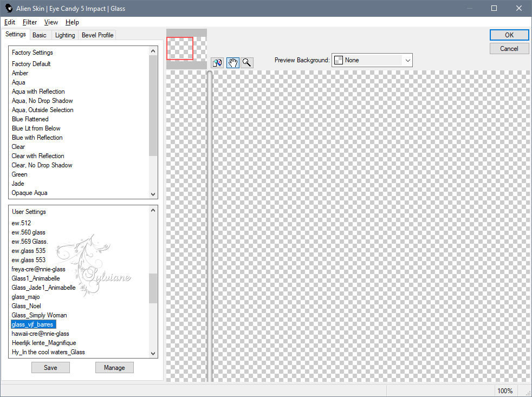Select Glass1_Animabelle user setting
Viewport: 532px width, 397px height.
pos(36,278)
